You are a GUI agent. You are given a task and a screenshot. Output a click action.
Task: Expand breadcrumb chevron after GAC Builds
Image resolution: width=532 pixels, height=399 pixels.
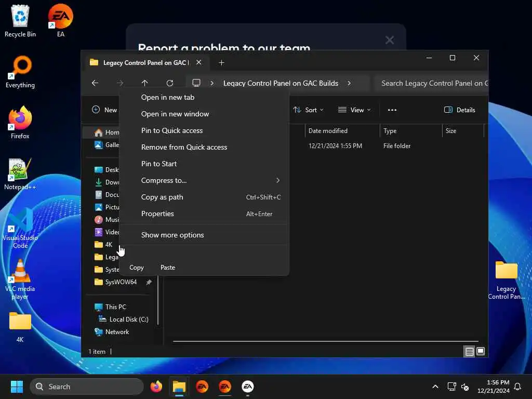pyautogui.click(x=349, y=83)
